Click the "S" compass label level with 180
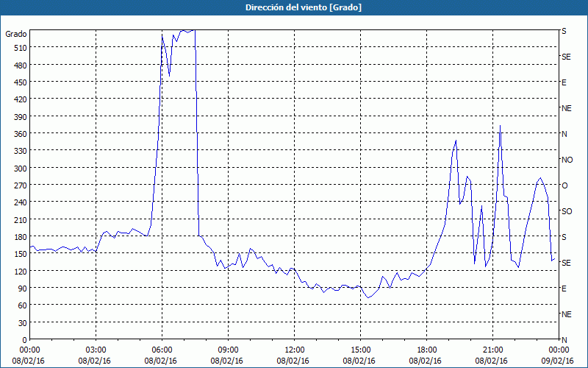This screenshot has width=588, height=368. point(564,237)
